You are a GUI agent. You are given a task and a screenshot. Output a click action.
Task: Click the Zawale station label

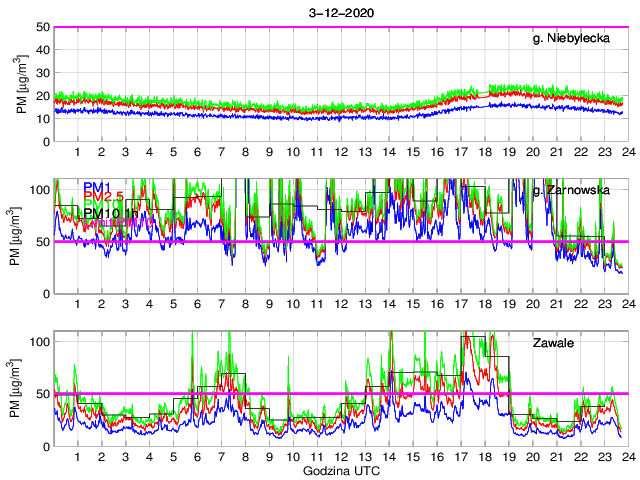553,342
